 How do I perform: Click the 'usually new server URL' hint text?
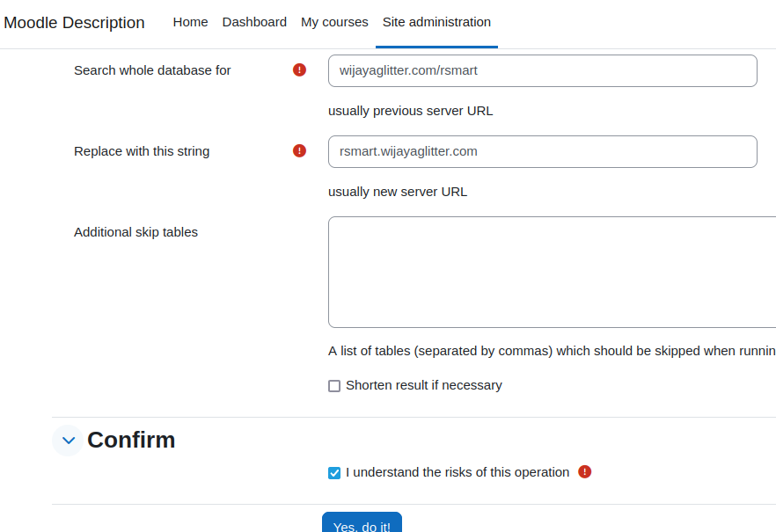click(x=398, y=192)
